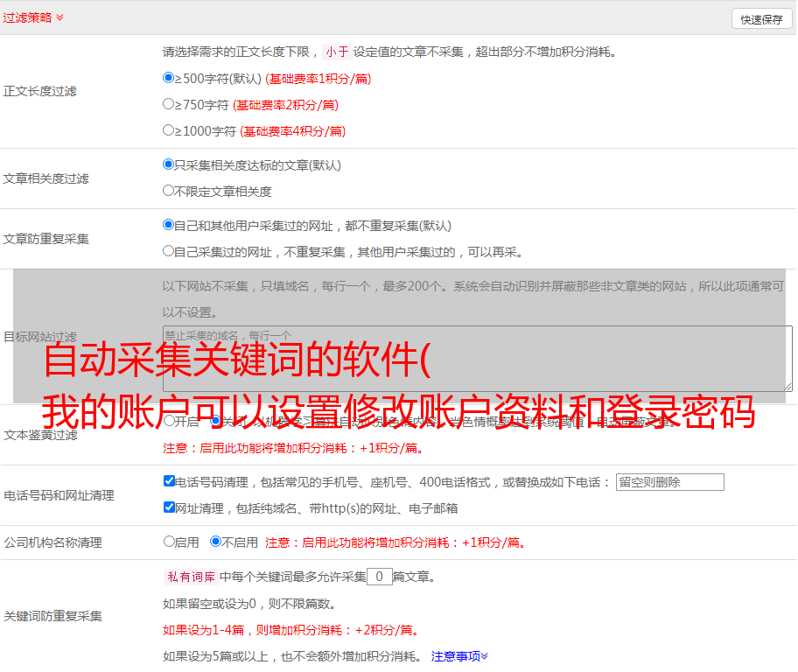The height and width of the screenshot is (672, 798).
Task: Expand the 注意事项 notes link
Action: click(459, 655)
